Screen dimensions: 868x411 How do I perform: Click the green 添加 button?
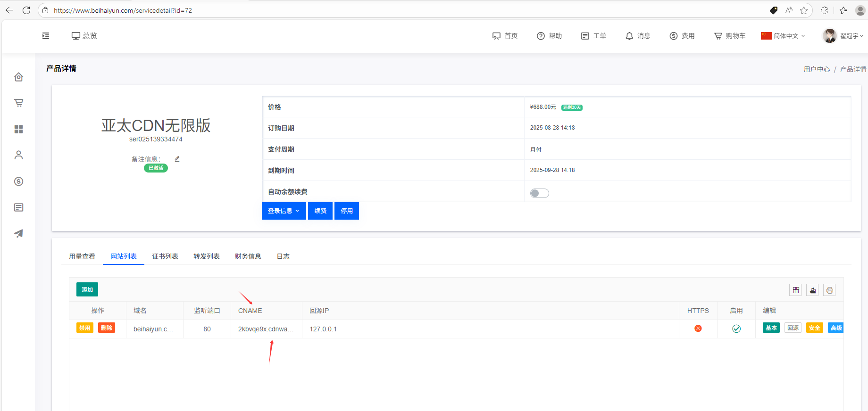(x=87, y=289)
